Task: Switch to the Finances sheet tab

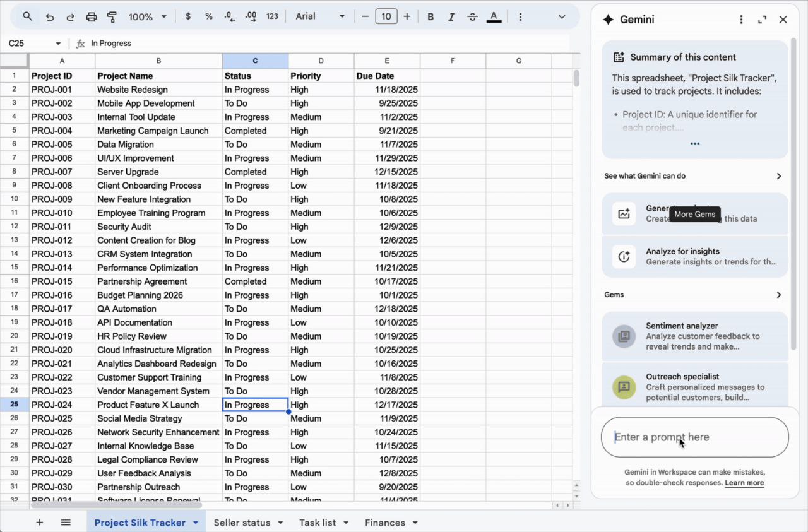Action: coord(384,523)
